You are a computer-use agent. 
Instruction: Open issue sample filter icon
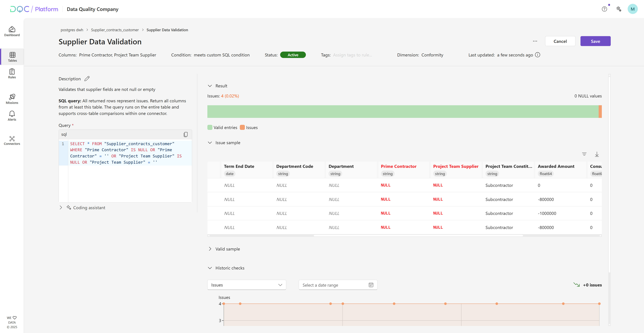tap(584, 154)
